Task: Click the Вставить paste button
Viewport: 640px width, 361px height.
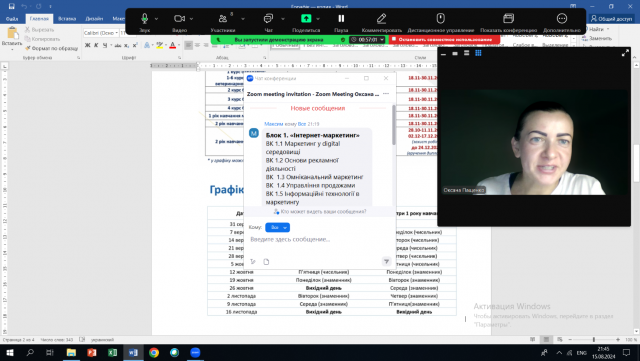Action: click(x=12, y=37)
